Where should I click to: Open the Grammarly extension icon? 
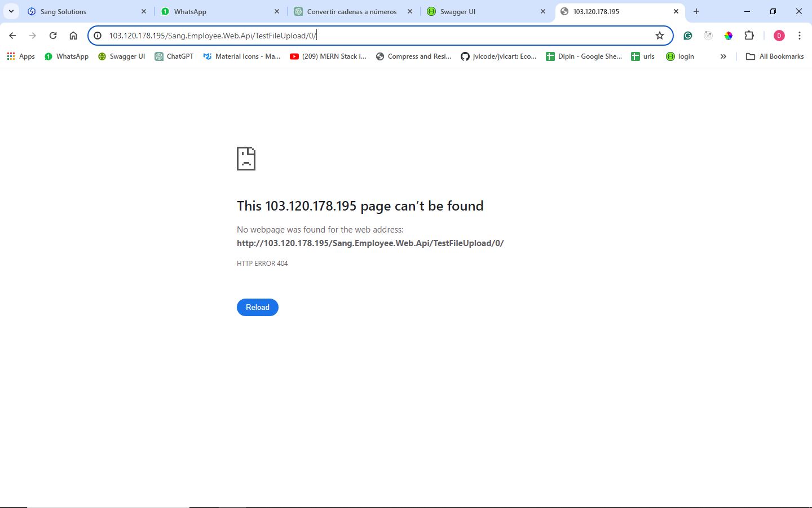(687, 36)
